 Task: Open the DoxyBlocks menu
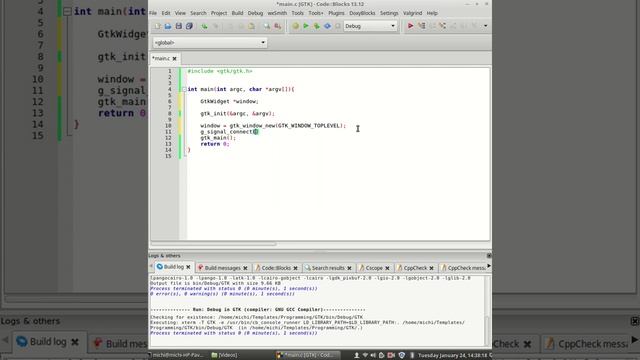click(362, 13)
